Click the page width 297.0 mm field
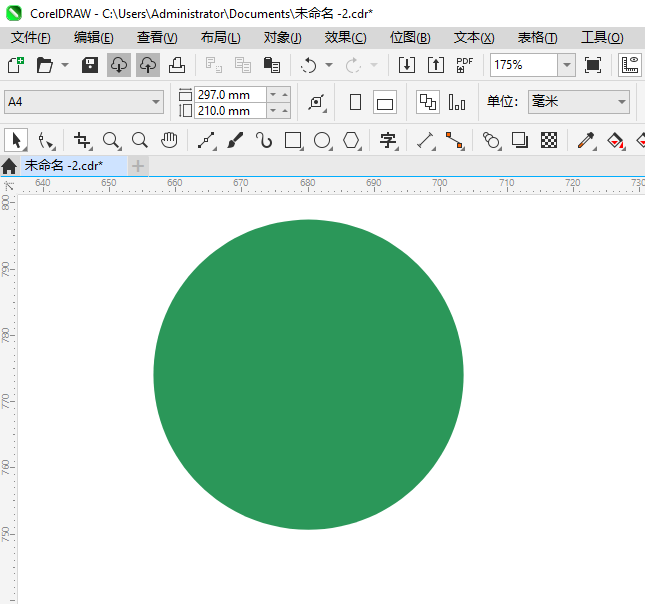The width and height of the screenshot is (645, 604). (229, 94)
